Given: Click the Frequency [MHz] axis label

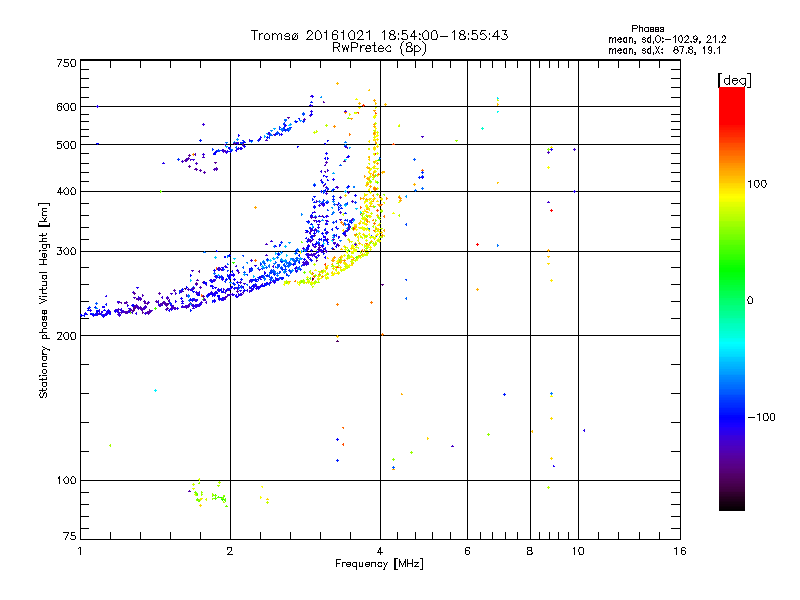Looking at the screenshot, I should coord(379,566).
